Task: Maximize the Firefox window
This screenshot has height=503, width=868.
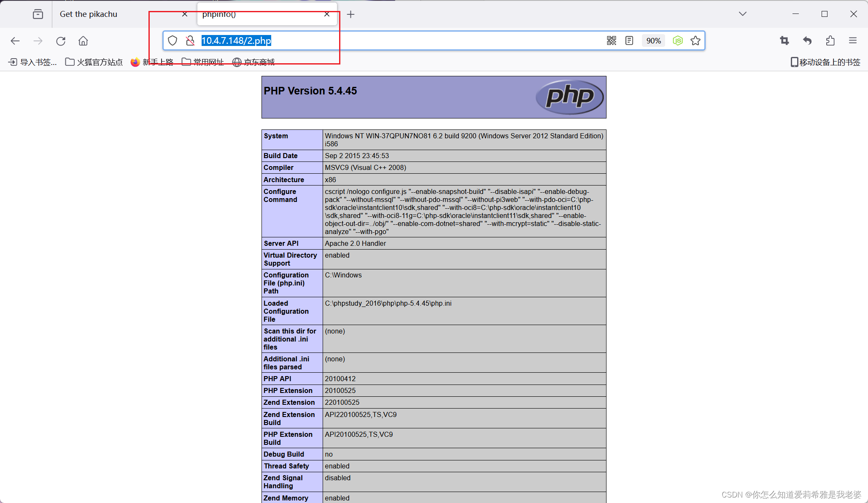Action: pos(825,14)
